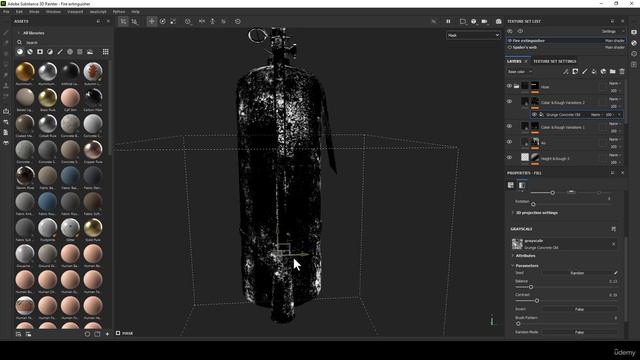The width and height of the screenshot is (640, 360).
Task: Hide the top folder layer
Action: [x=509, y=86]
